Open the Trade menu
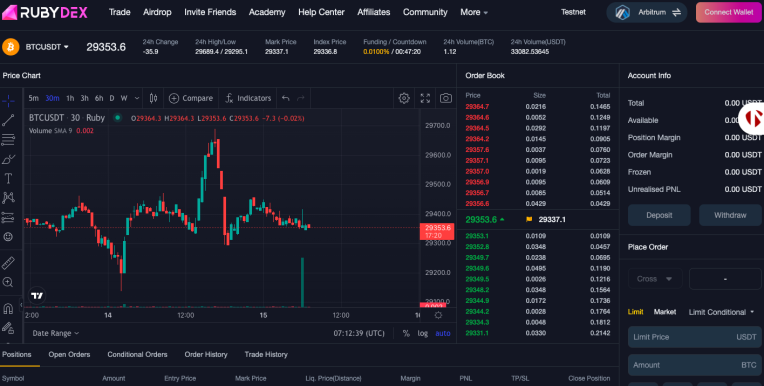 (119, 12)
